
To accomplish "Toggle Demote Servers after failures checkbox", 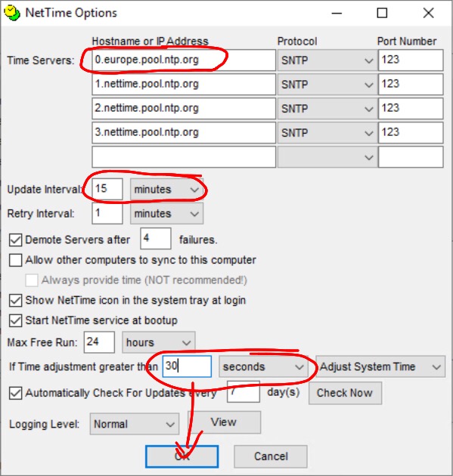I will pos(15,240).
